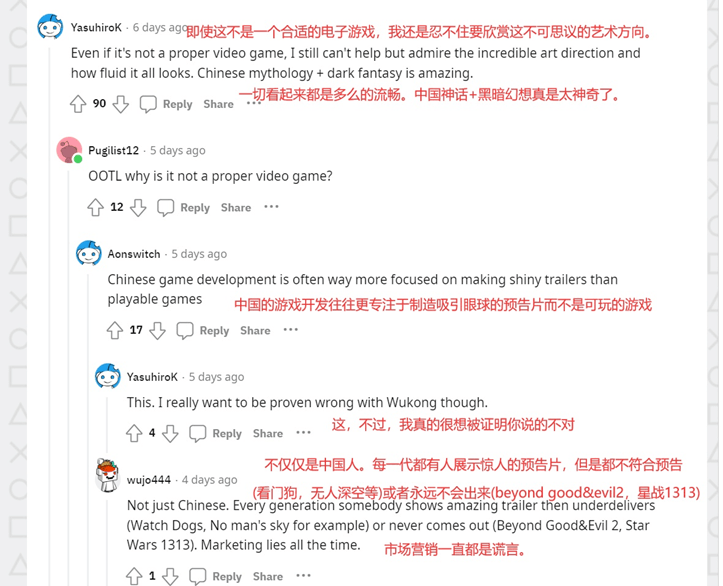Upvote wujo444's comment with 1 point

[134, 576]
